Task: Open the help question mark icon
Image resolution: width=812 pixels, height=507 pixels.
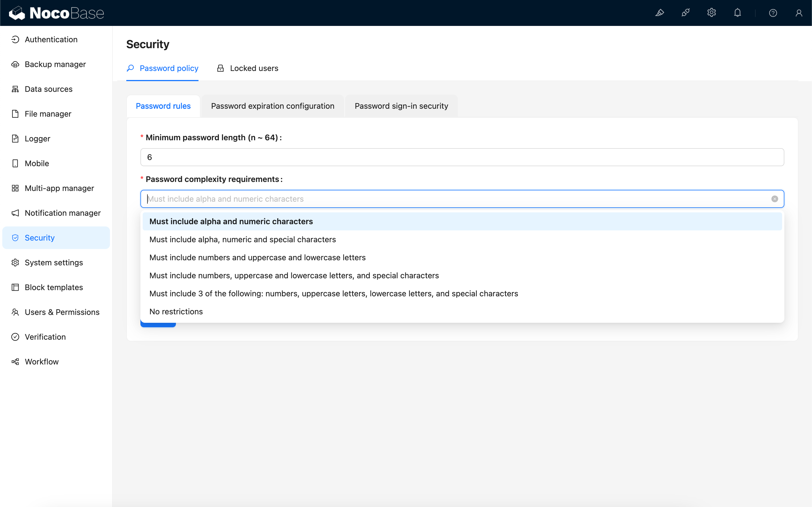Action: coord(773,13)
